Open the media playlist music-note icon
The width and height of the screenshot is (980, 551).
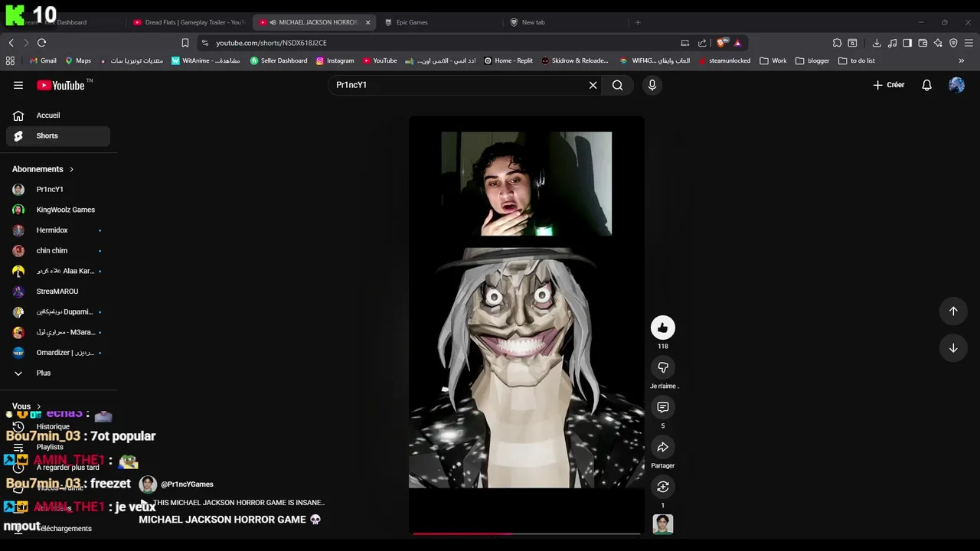892,43
